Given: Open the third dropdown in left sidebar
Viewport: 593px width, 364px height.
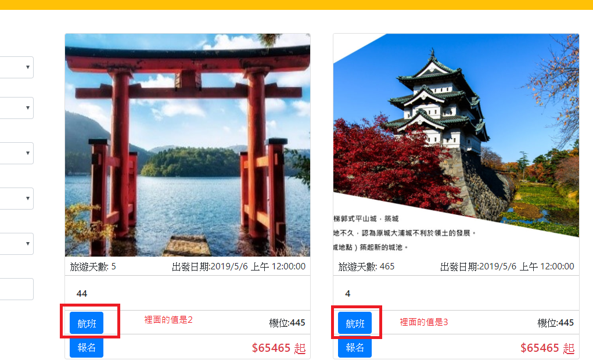Looking at the screenshot, I should [x=17, y=153].
